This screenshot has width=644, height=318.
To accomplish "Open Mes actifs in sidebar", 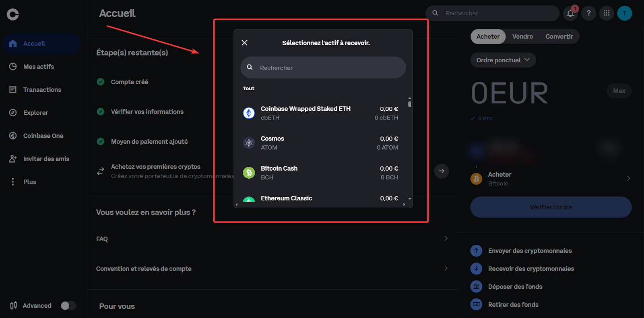I will (x=41, y=66).
